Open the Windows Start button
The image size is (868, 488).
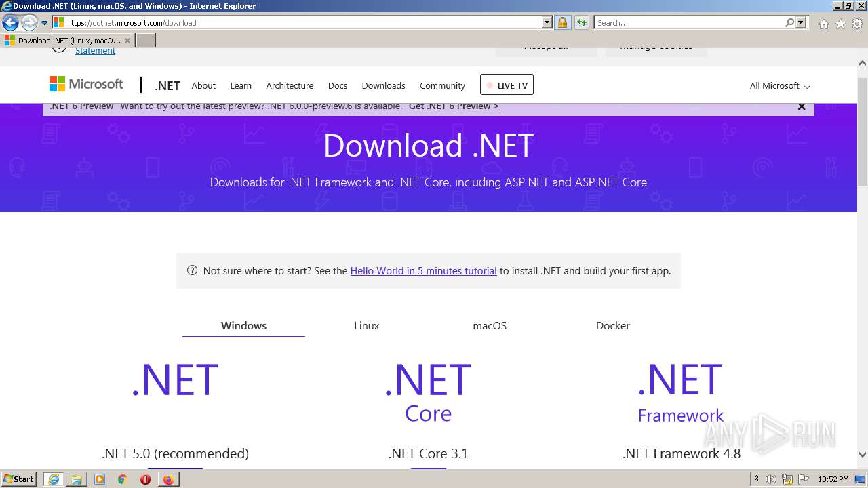pos(19,479)
